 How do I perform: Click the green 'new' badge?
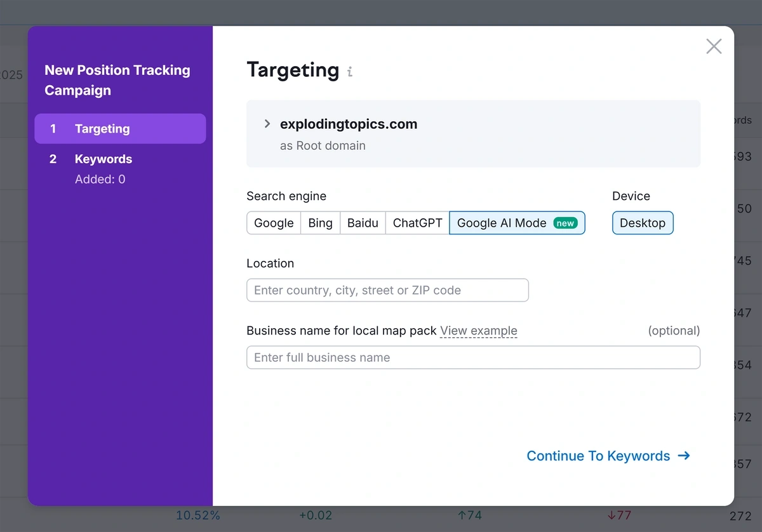[565, 223]
